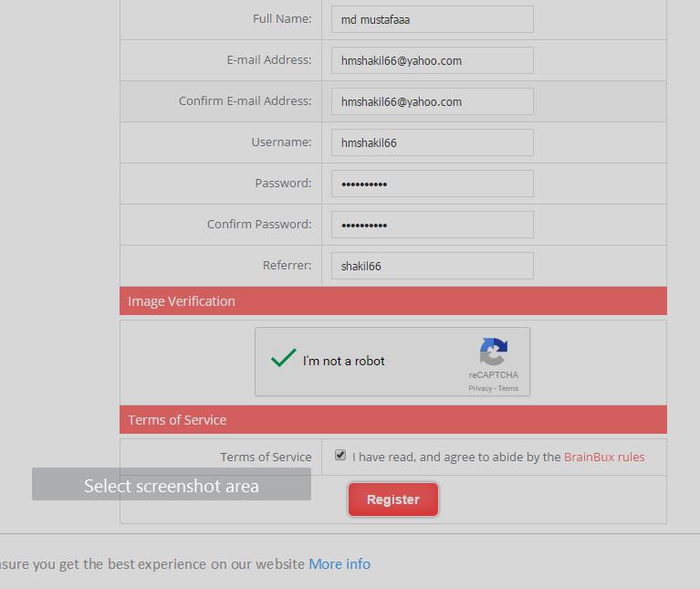This screenshot has height=589, width=700.
Task: Click the Confirm Password field
Action: point(432,225)
